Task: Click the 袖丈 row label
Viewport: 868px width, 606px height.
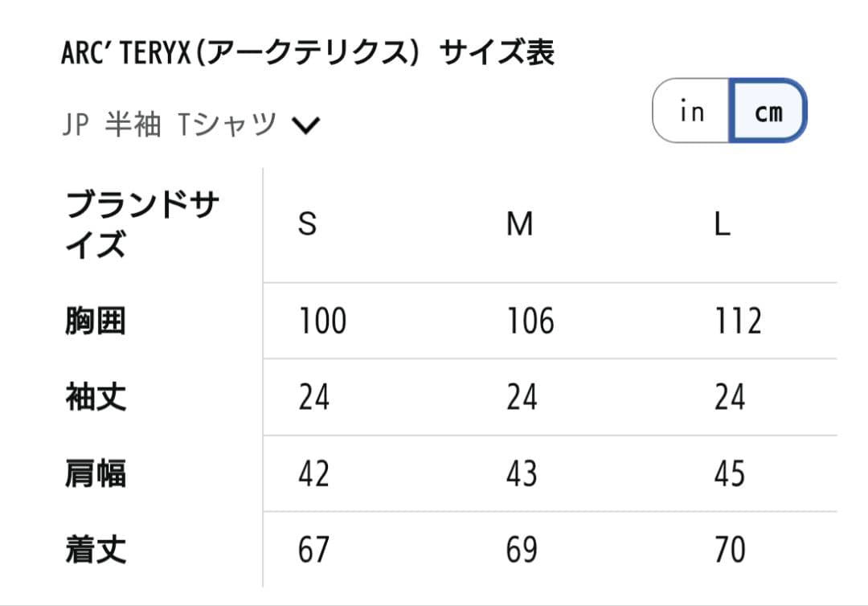Action: (94, 396)
